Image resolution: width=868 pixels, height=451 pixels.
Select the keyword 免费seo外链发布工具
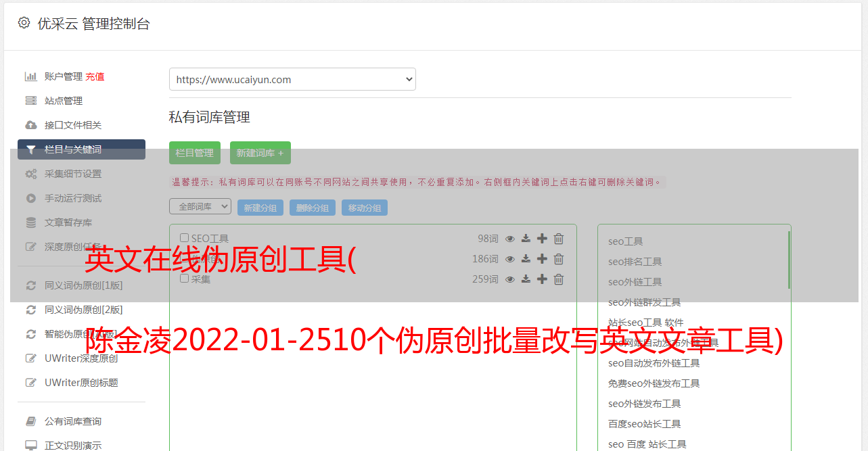click(654, 383)
